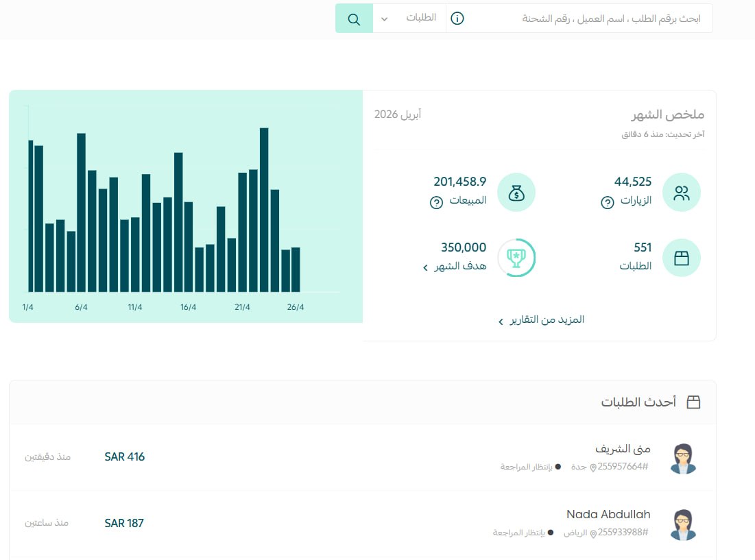Click the 11/4 axis label
Viewport: 755px width, 560px height.
pos(135,307)
